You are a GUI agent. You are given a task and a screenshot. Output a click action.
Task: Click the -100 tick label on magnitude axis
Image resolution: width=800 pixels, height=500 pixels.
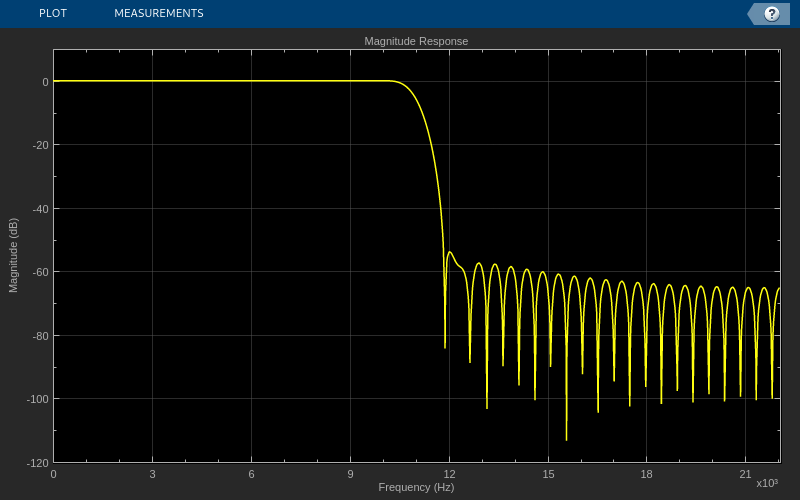[37, 399]
